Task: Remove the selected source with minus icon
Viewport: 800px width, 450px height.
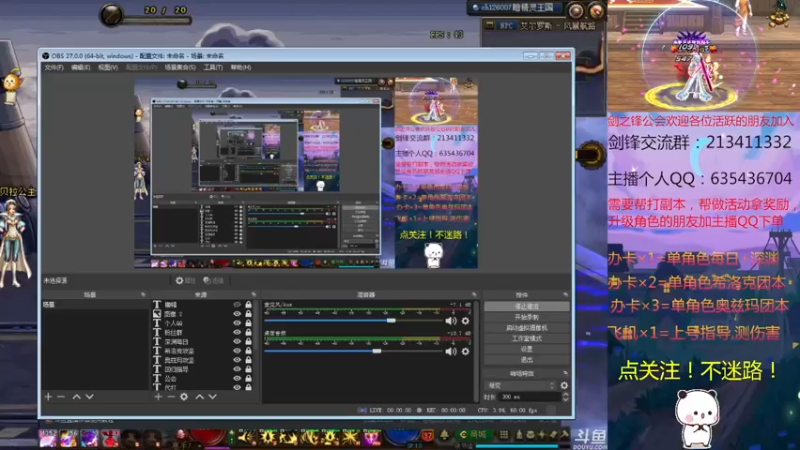Action: (x=171, y=396)
